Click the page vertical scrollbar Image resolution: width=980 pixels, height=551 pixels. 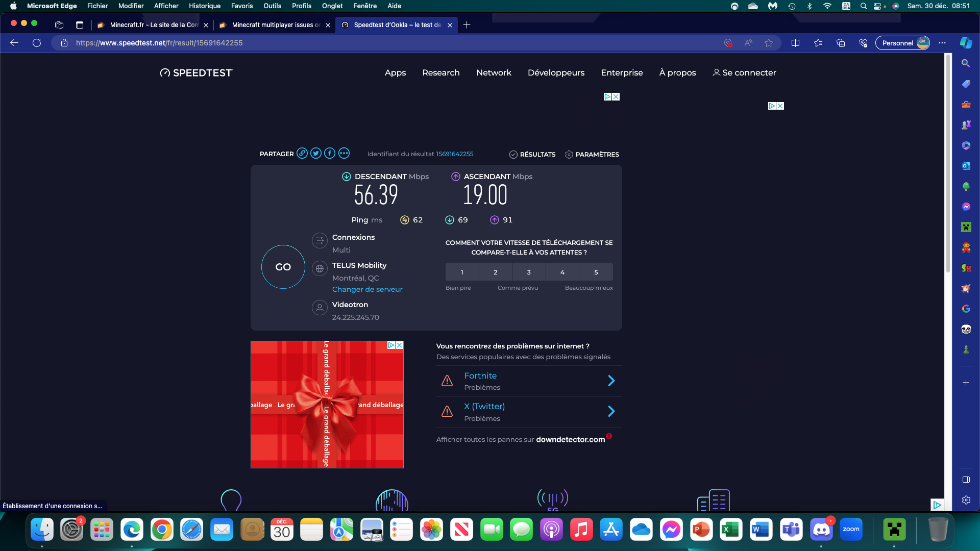948,163
